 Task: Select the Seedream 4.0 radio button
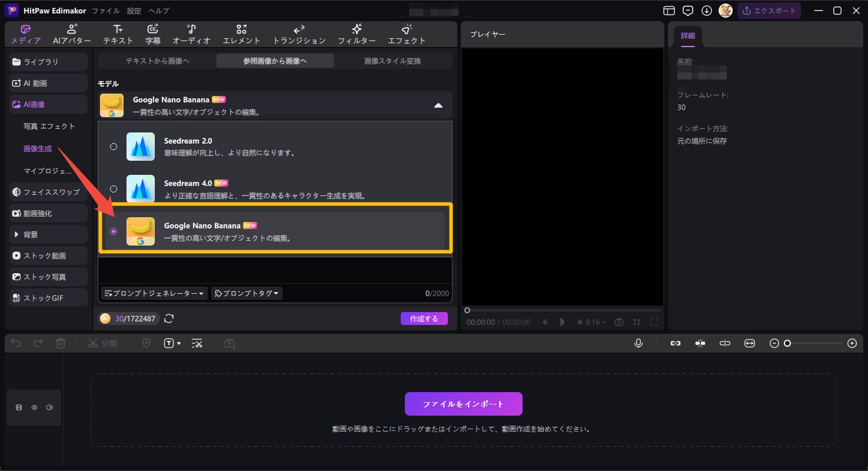tap(114, 189)
